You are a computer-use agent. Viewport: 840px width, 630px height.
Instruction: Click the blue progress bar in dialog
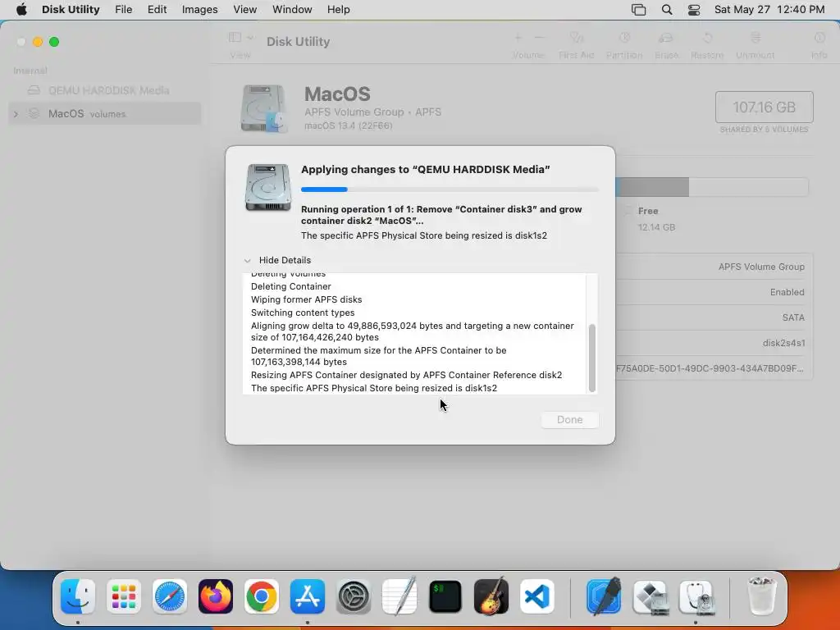[324, 189]
